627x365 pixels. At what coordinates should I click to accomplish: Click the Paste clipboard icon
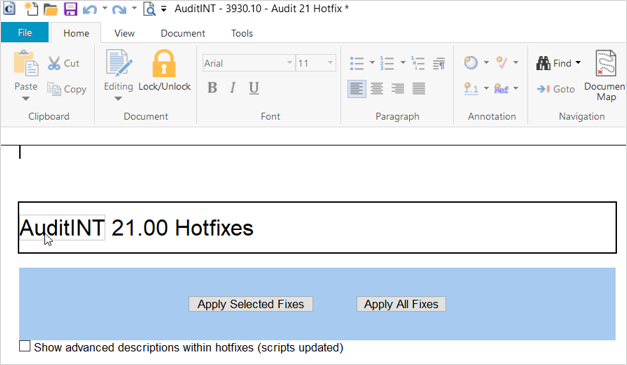(x=26, y=63)
